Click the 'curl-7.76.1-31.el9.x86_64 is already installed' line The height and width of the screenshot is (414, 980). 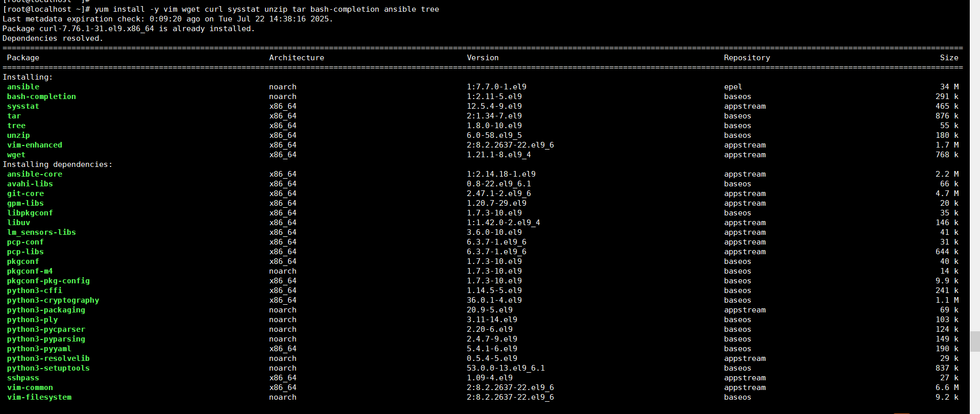click(x=129, y=29)
